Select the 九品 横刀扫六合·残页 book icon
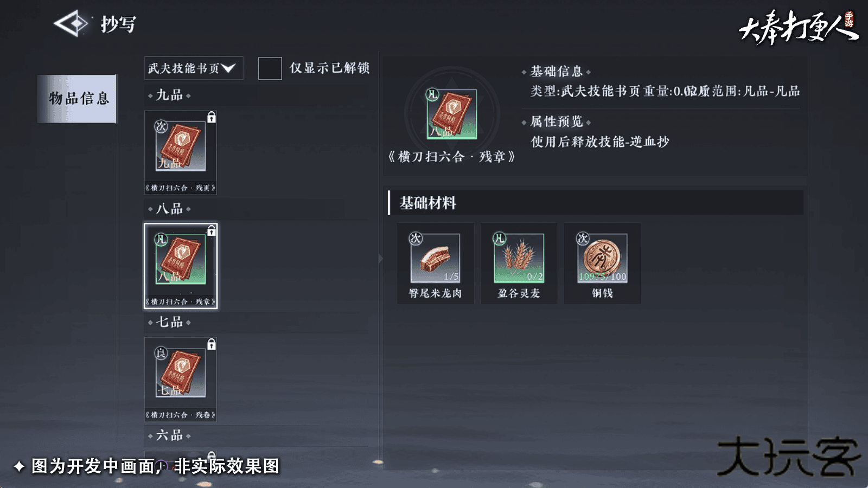The image size is (868, 488). [181, 146]
